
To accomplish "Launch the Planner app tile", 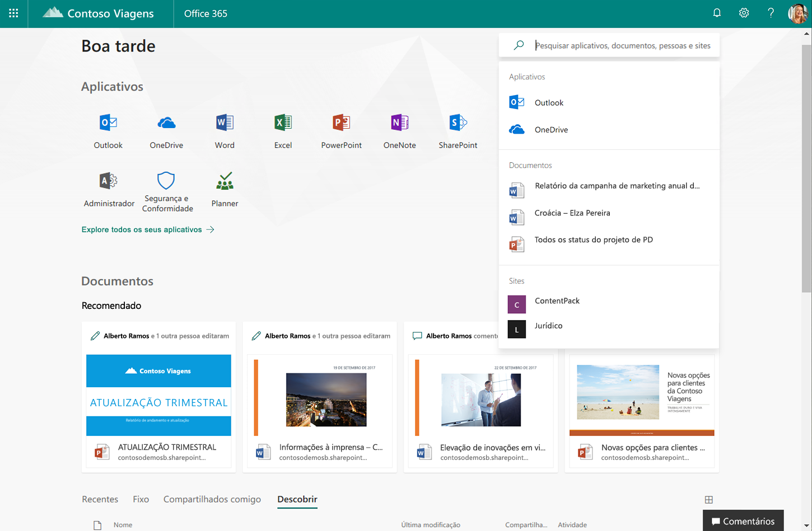I will [225, 190].
